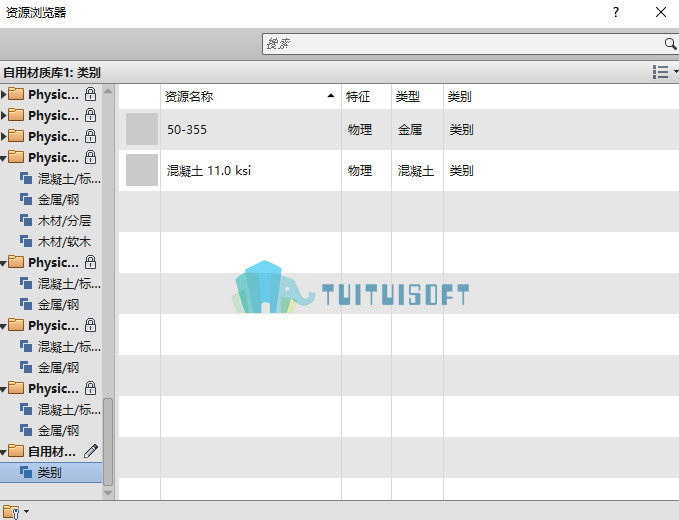Open the list view options icon
The height and width of the screenshot is (520, 679).
[660, 72]
